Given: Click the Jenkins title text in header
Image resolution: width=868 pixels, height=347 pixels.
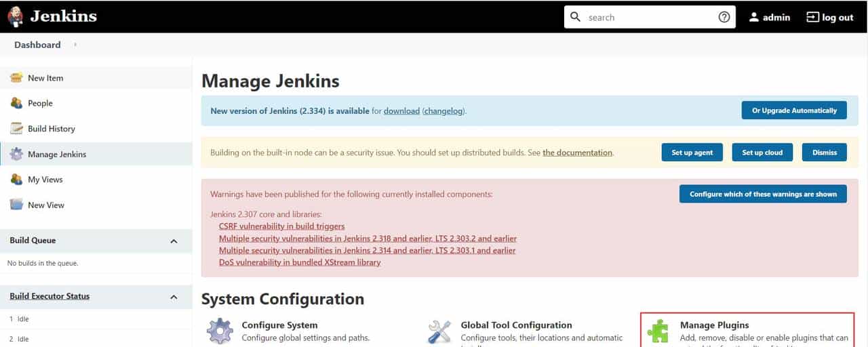Looking at the screenshot, I should 64,16.
